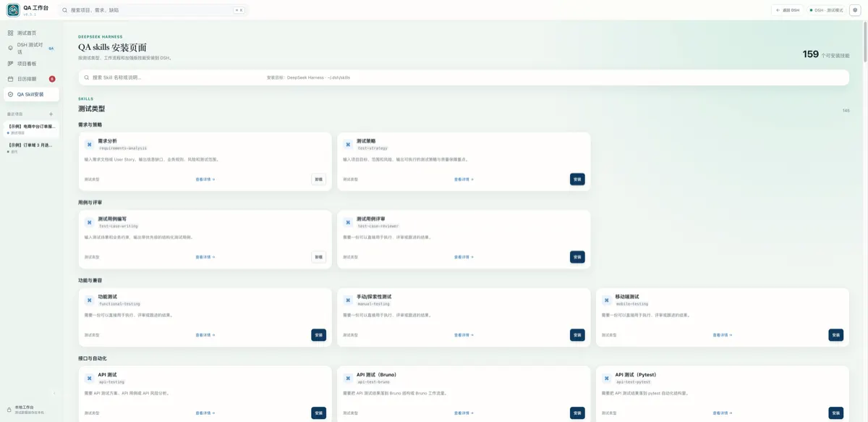
Task: Open 查看详情 for 移动端测试
Action: click(x=723, y=335)
